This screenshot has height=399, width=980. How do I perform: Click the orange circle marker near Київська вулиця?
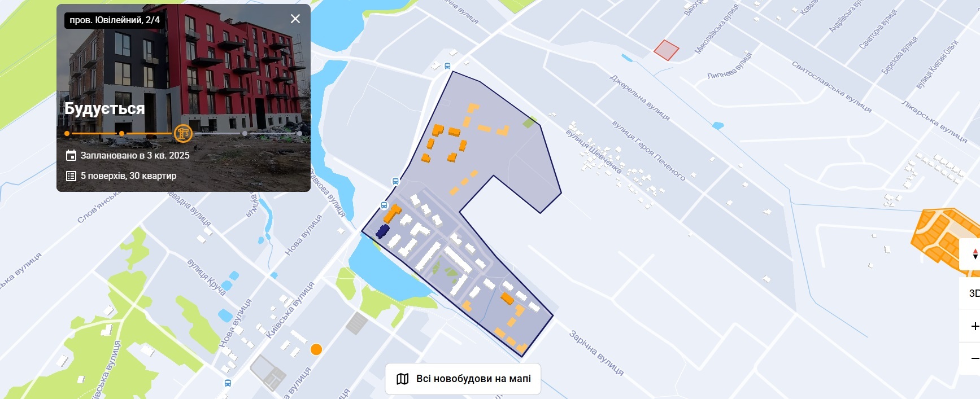316,349
